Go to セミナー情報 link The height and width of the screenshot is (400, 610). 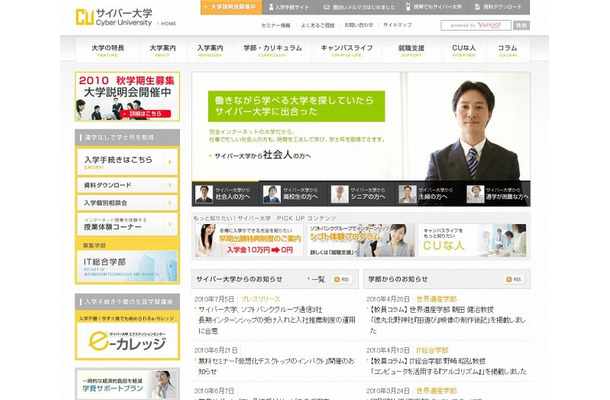(276, 25)
